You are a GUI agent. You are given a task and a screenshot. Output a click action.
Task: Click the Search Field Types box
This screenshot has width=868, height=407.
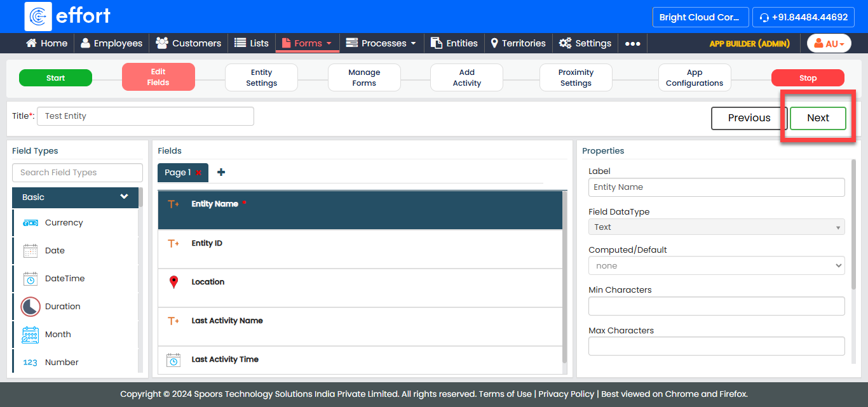pyautogui.click(x=78, y=173)
